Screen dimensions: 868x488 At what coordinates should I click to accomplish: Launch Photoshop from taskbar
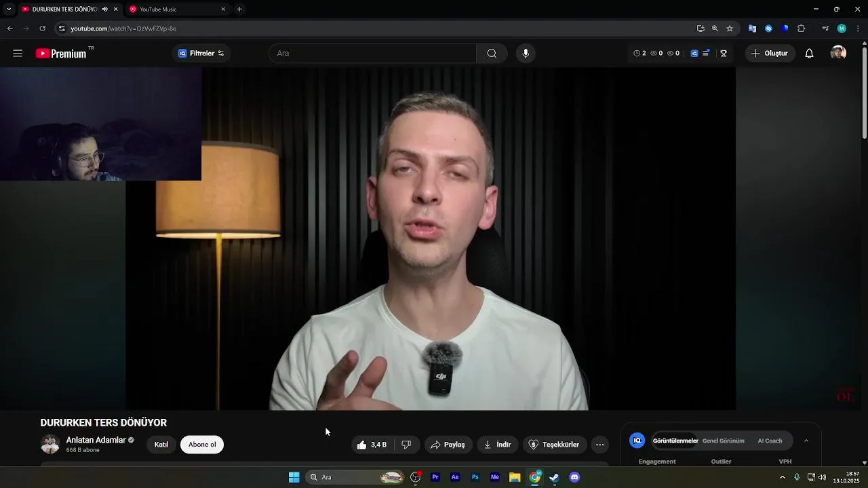(x=475, y=477)
